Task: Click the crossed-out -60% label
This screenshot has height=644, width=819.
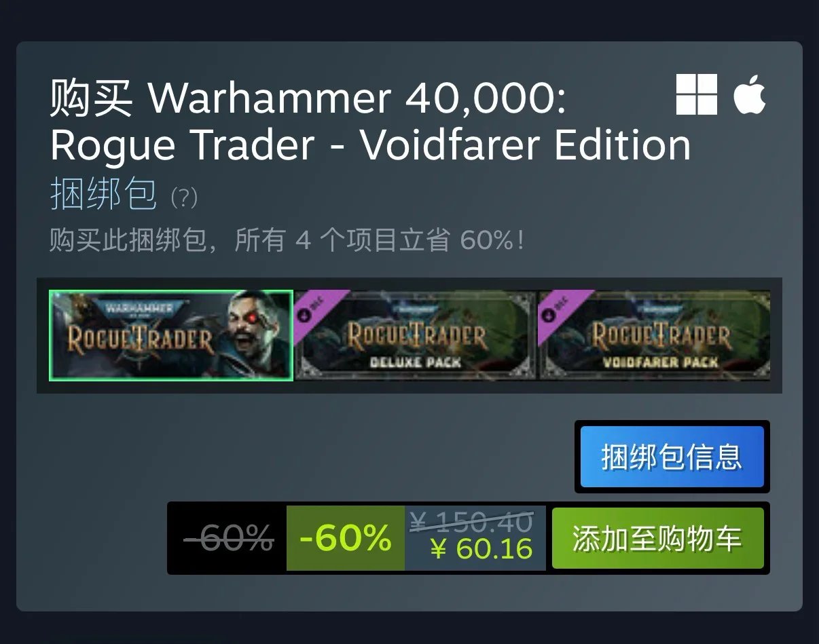Action: 229,538
